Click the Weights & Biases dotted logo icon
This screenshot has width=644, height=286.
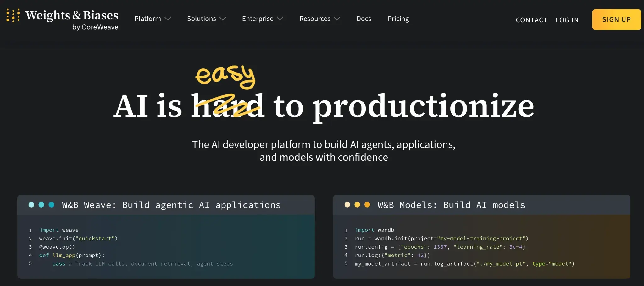13,15
